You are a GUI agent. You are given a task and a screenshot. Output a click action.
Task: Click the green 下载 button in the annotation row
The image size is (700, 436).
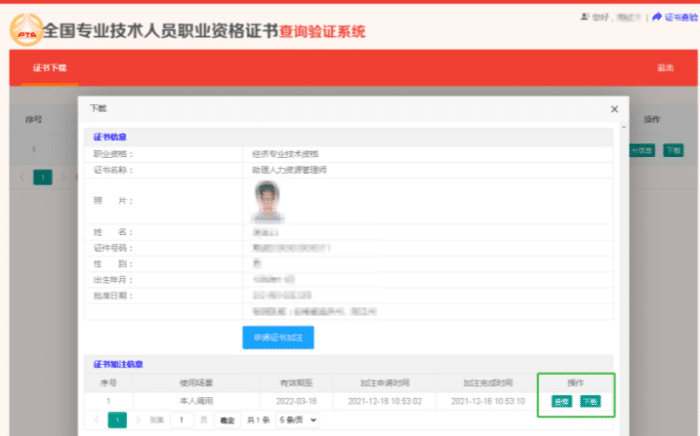pyautogui.click(x=590, y=401)
